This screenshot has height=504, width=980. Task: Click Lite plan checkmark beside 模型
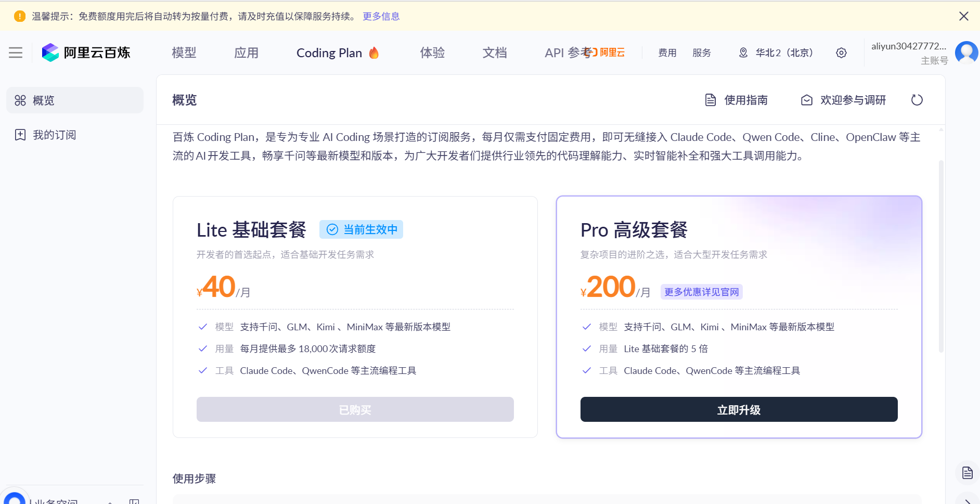203,327
